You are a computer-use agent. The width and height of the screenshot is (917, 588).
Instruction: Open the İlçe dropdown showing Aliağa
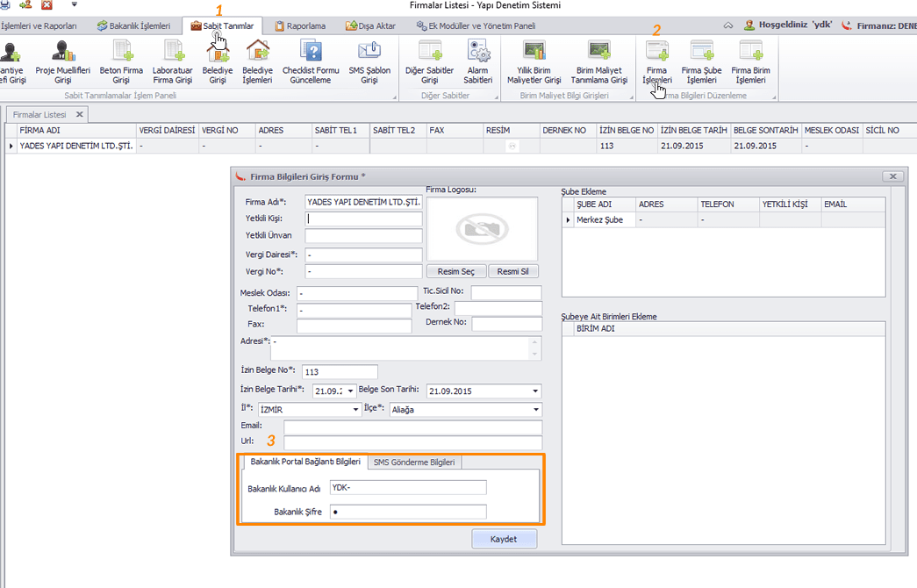(535, 410)
